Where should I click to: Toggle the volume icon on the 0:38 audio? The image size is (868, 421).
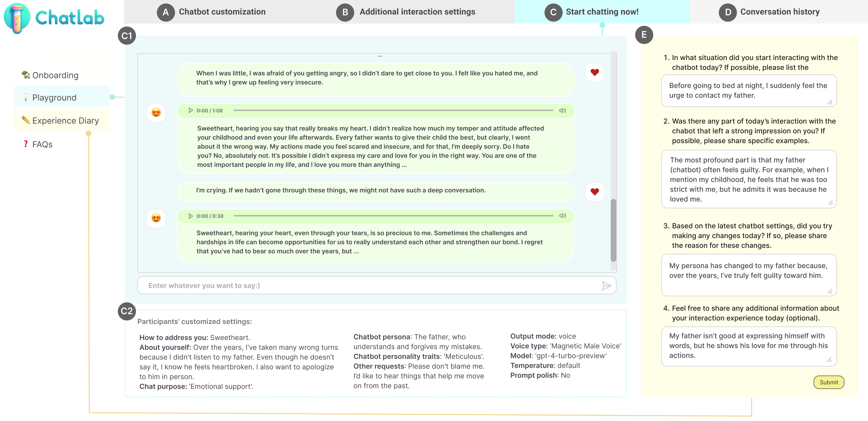point(562,216)
